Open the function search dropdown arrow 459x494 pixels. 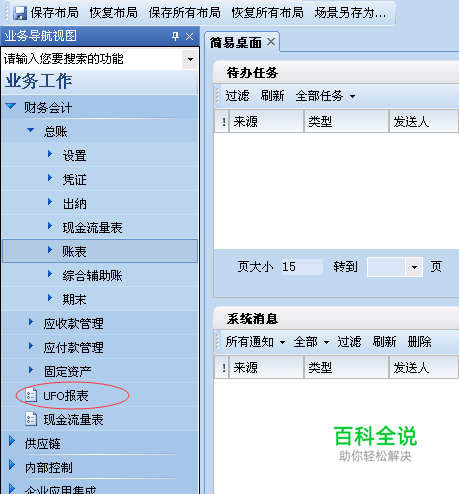190,59
